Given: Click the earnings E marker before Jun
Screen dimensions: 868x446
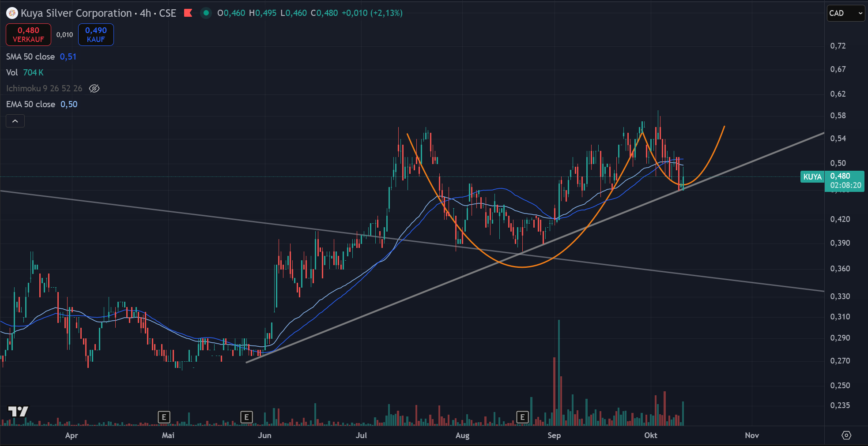Looking at the screenshot, I should pos(246,417).
